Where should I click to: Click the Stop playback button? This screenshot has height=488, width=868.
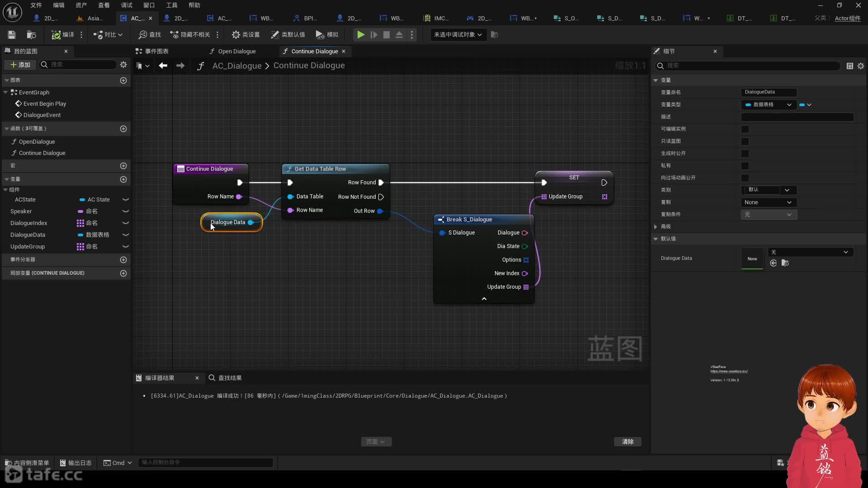387,35
